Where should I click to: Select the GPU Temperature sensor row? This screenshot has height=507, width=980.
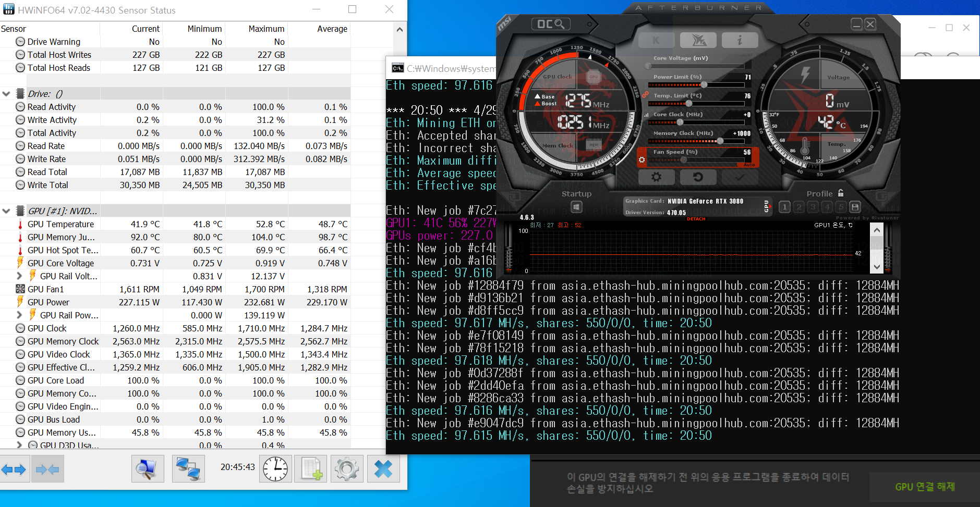[x=175, y=224]
